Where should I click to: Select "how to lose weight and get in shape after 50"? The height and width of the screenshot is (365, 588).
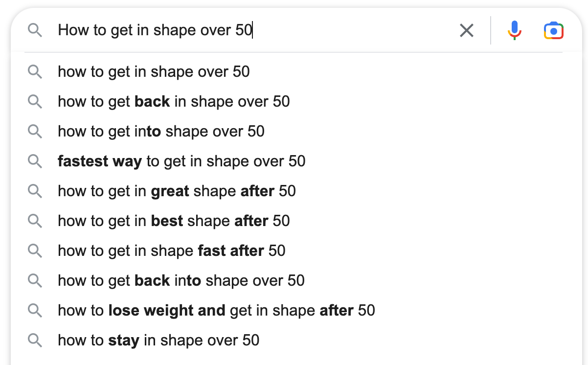click(216, 310)
